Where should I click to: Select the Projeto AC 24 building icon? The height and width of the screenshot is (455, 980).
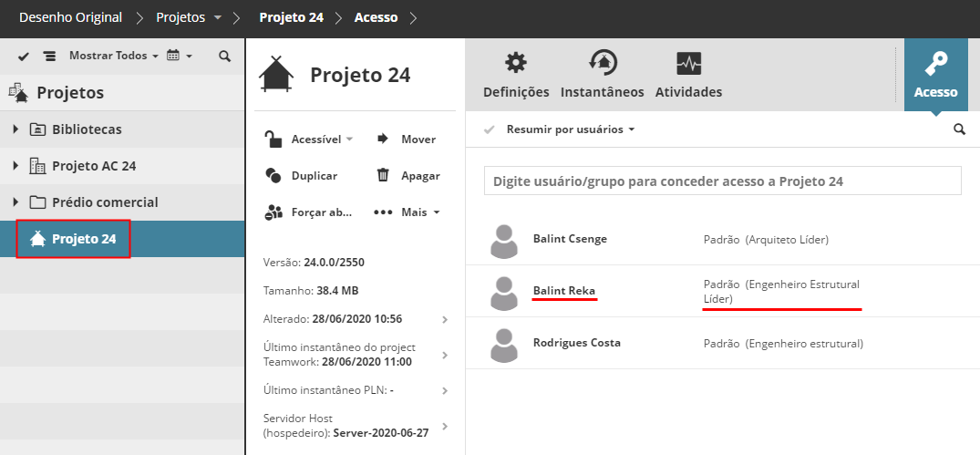click(37, 166)
